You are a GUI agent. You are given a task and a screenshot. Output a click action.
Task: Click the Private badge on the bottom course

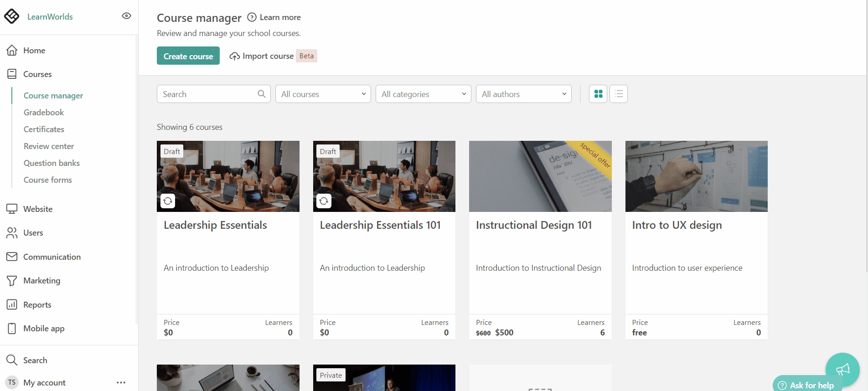tap(331, 375)
